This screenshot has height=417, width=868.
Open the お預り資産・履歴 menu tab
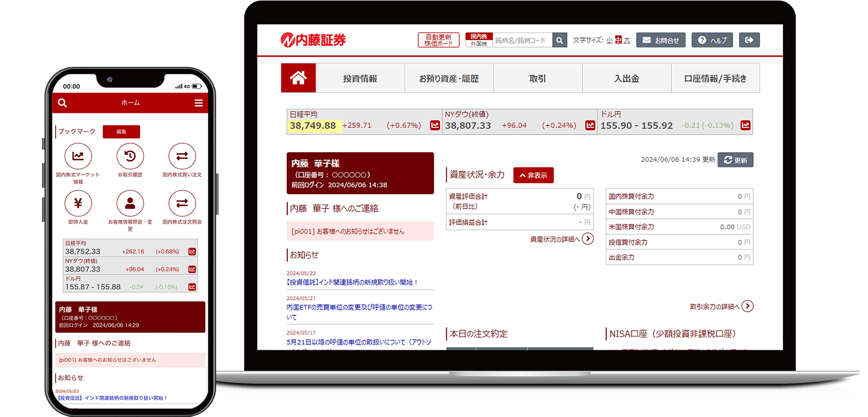tap(449, 78)
